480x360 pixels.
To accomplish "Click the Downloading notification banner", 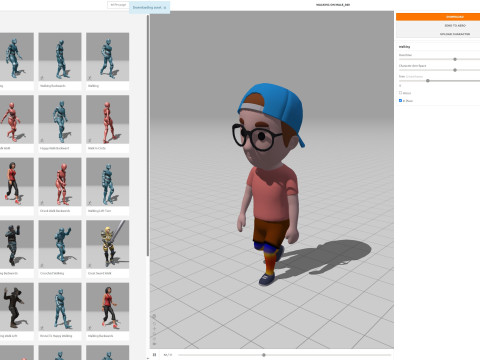I will click(x=149, y=7).
